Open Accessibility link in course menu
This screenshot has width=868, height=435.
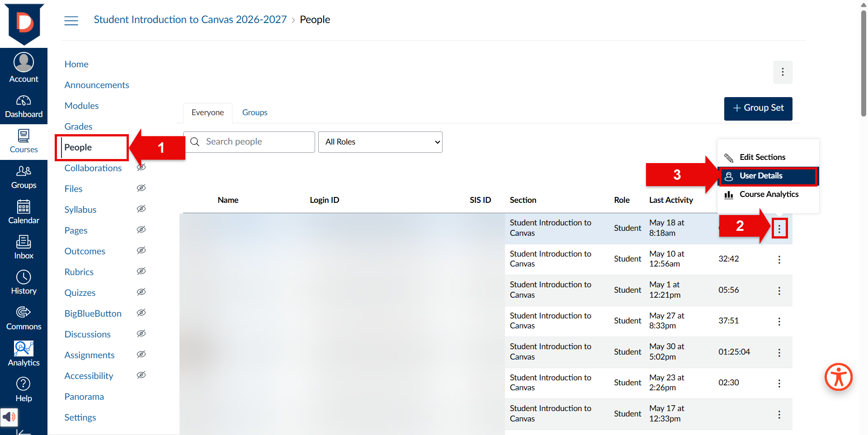(89, 376)
